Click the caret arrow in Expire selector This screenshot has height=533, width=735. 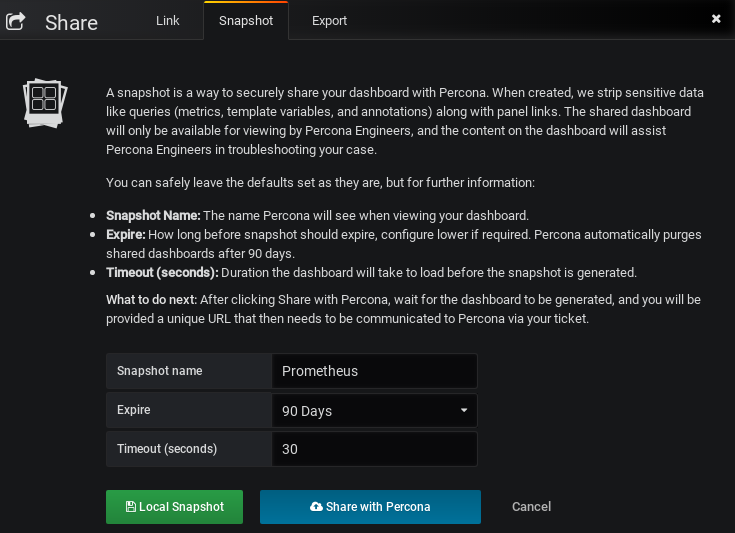point(464,411)
